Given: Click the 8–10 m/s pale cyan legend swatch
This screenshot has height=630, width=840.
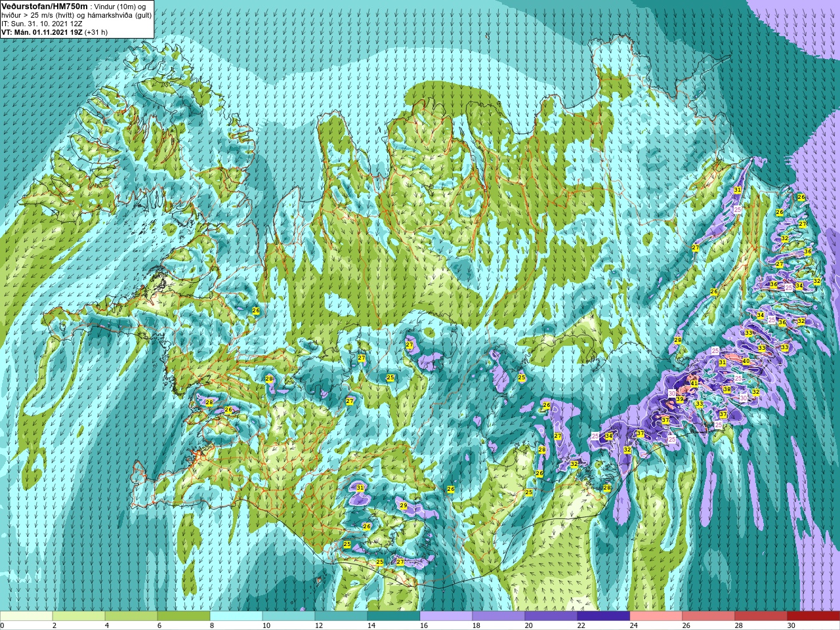Looking at the screenshot, I should click(x=236, y=616).
